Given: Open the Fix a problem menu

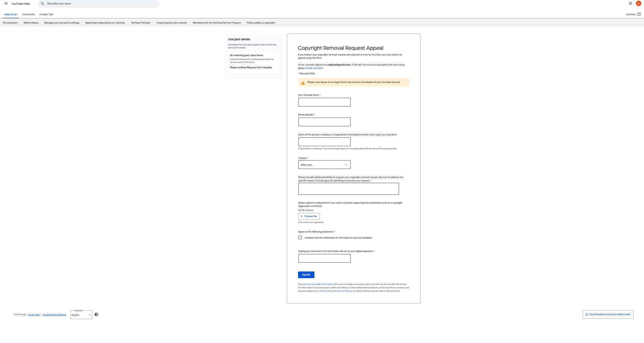Looking at the screenshot, I should tap(10, 23).
